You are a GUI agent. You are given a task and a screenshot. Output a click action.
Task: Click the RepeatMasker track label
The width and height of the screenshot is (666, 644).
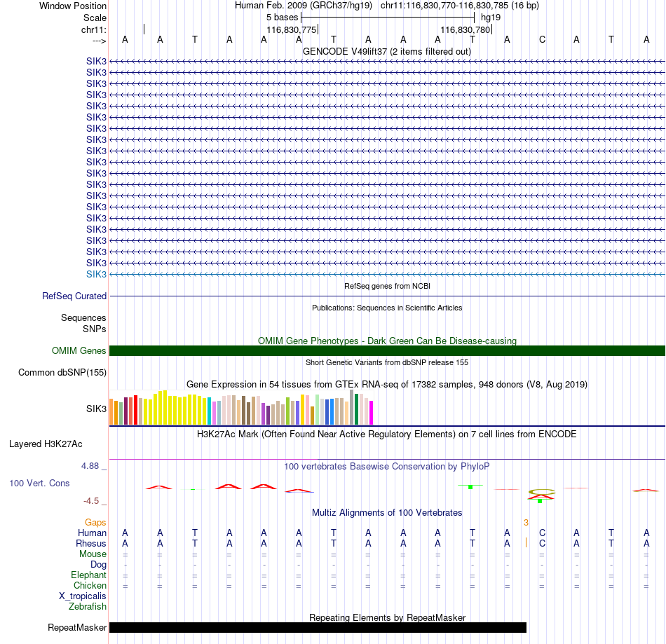[x=77, y=627]
